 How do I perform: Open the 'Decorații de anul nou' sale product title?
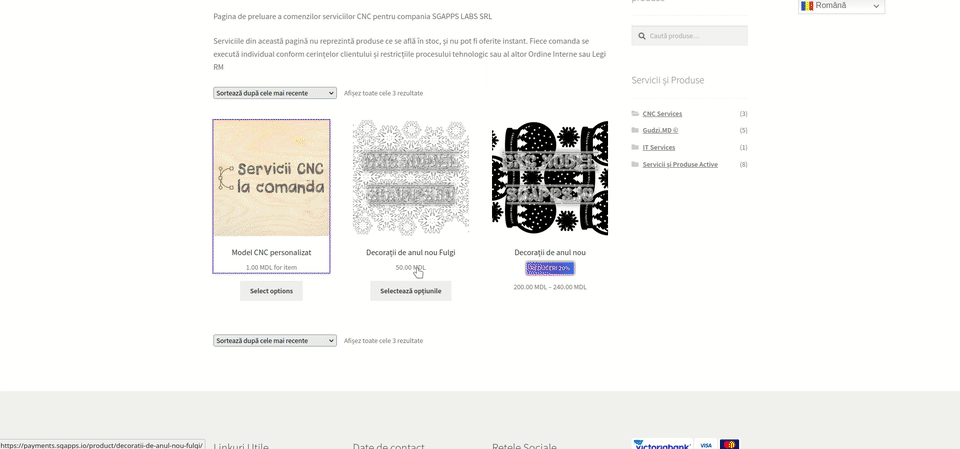tap(550, 252)
